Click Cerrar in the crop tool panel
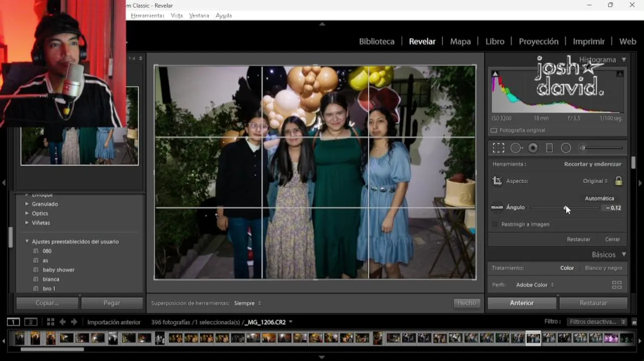Screen dimensions: 644x361 coord(612,239)
